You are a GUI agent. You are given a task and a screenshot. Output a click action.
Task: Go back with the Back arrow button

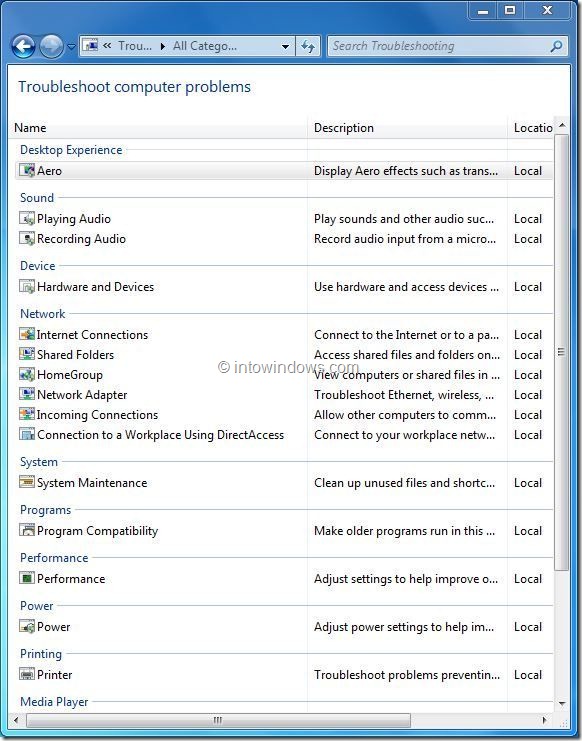coord(23,46)
